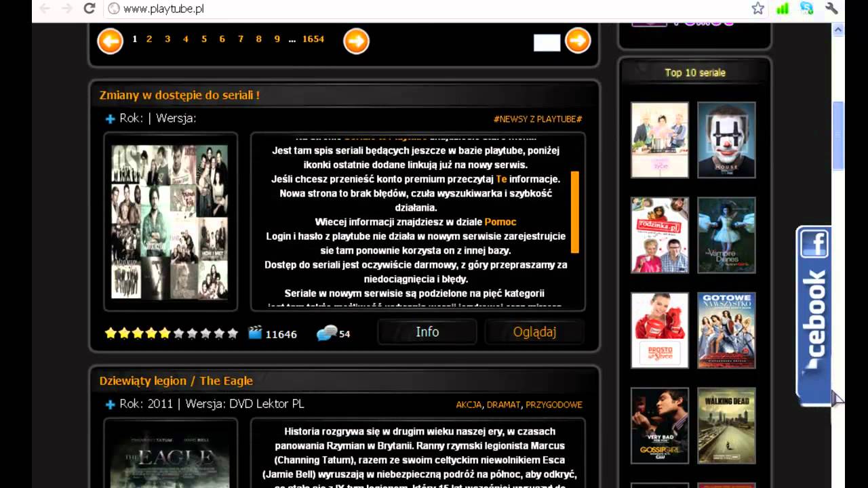Click the views clapperboard icon near 11646
This screenshot has height=488, width=868.
pyautogui.click(x=255, y=333)
